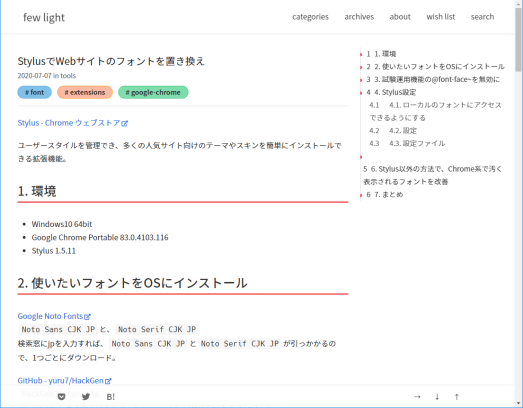Share the post on Twitter
523x408 pixels.
(86, 397)
